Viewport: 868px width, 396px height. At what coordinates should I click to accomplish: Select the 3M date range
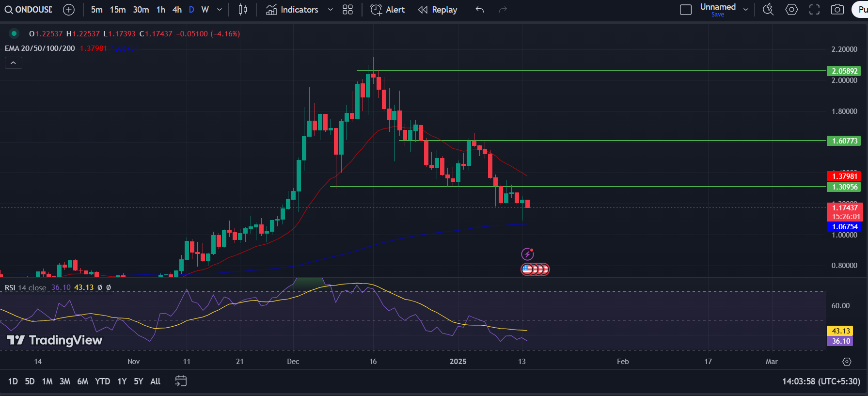[x=65, y=381]
